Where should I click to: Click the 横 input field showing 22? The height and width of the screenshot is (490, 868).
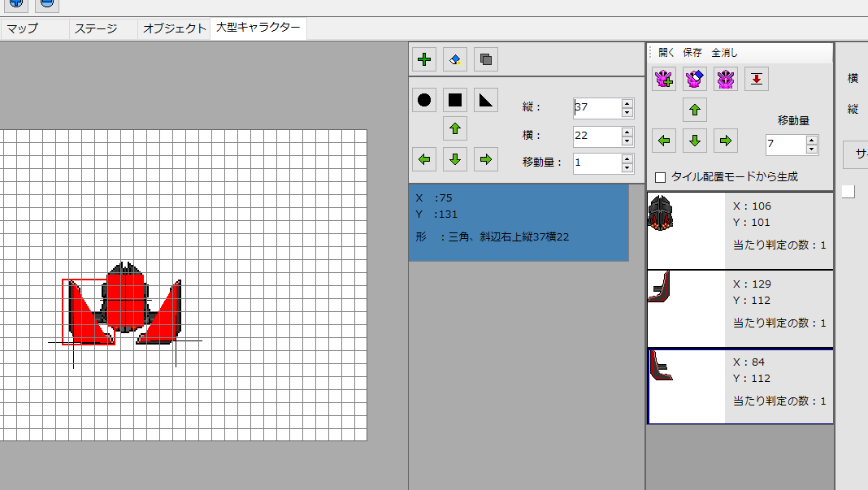597,137
